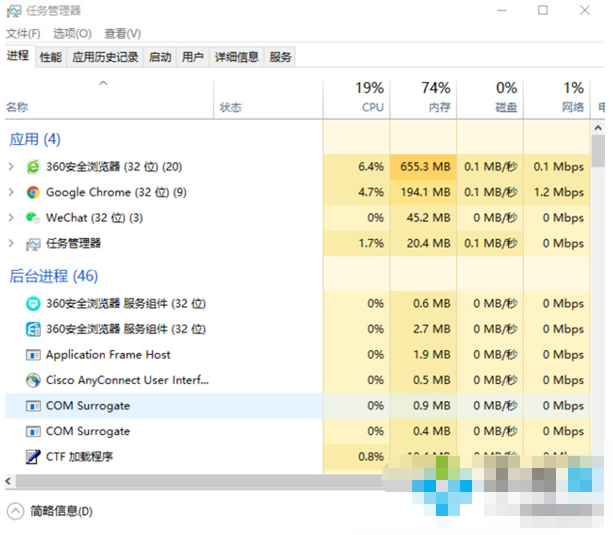
Task: Click the 360安全浏览器 app icon
Action: [33, 167]
